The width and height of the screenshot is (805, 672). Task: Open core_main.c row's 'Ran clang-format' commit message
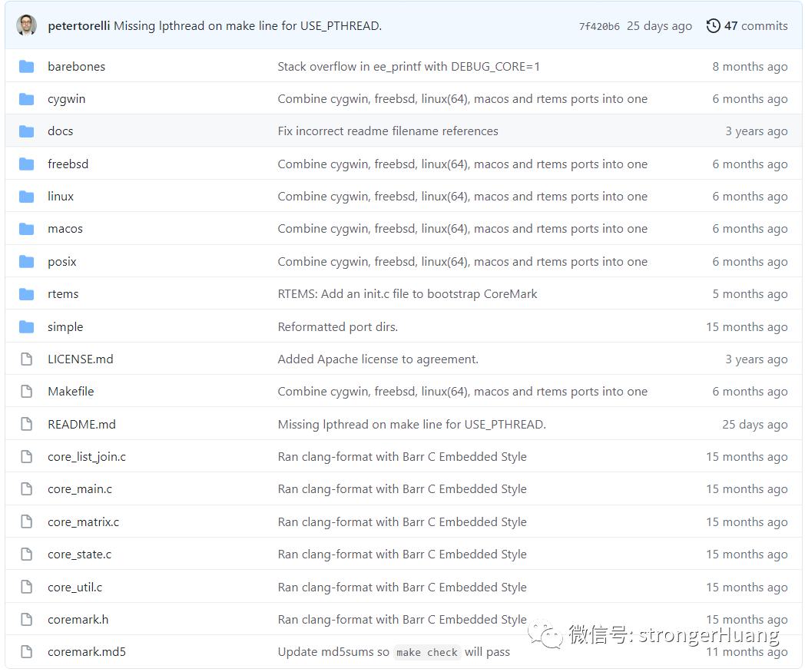point(402,488)
